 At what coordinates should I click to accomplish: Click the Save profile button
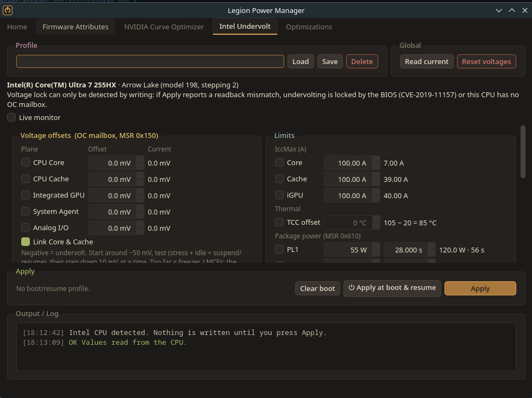point(330,61)
